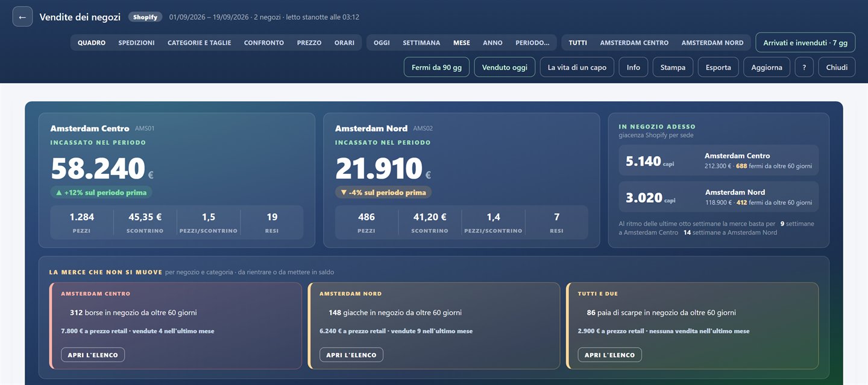Select the 58.240 € revenue figure
Viewport: 868px width, 385px height.
click(x=102, y=169)
